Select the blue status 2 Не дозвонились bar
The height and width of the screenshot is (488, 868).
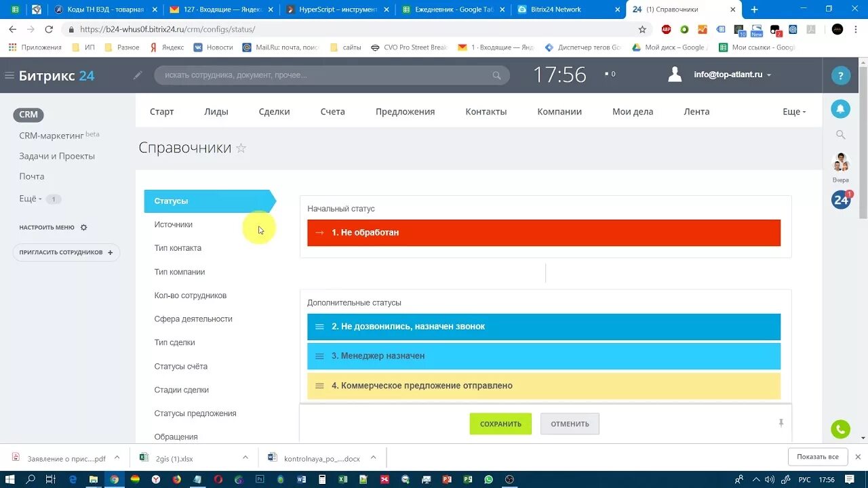[x=544, y=327]
